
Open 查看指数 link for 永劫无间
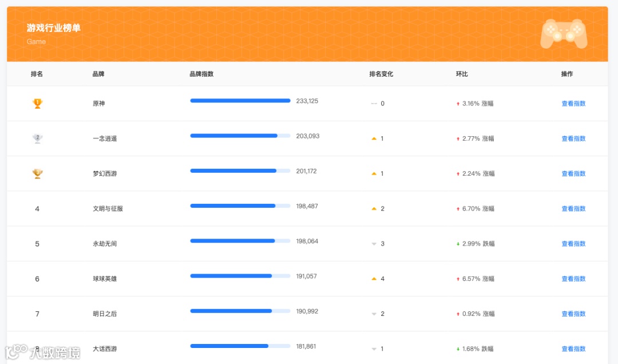(x=573, y=244)
